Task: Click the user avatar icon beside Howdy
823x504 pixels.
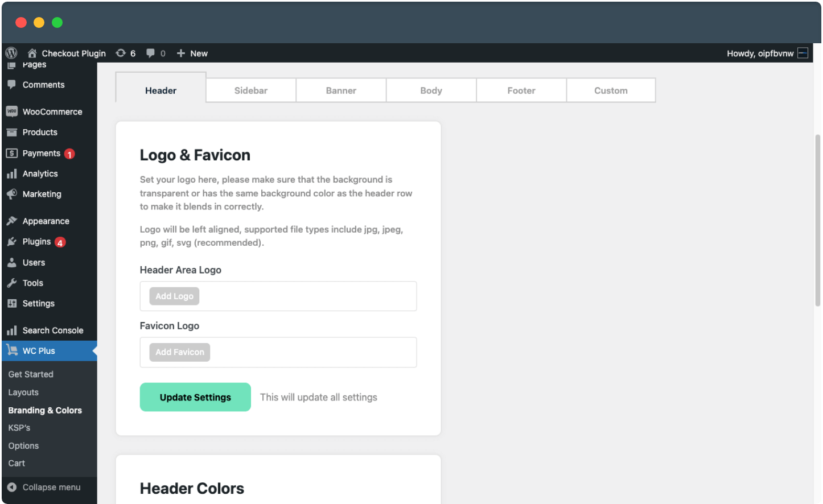Action: coord(803,53)
